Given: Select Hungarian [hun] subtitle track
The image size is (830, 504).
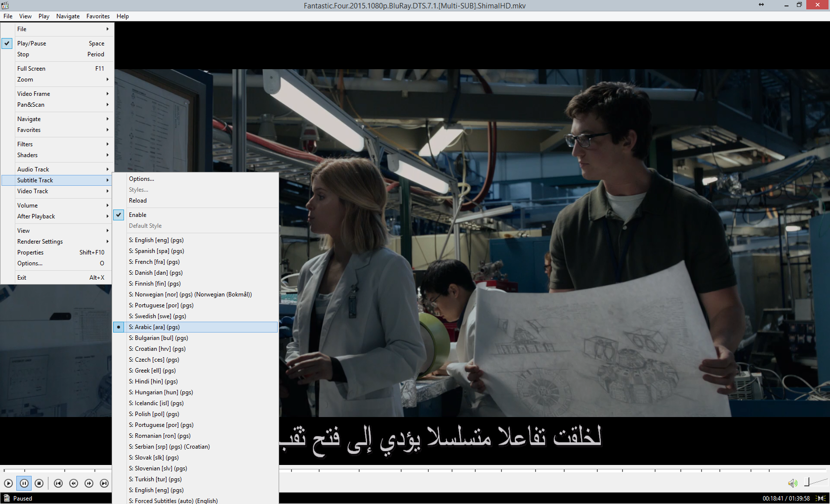Looking at the screenshot, I should tap(196, 392).
